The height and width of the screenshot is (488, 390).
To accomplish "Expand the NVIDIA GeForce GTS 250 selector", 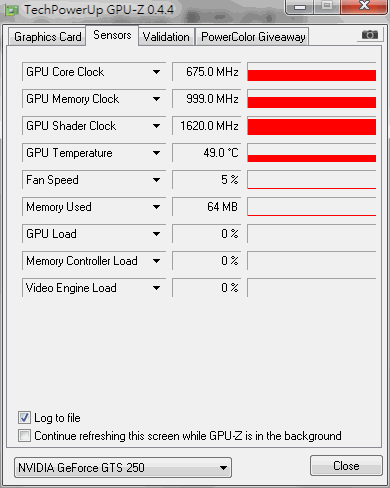I will [224, 468].
